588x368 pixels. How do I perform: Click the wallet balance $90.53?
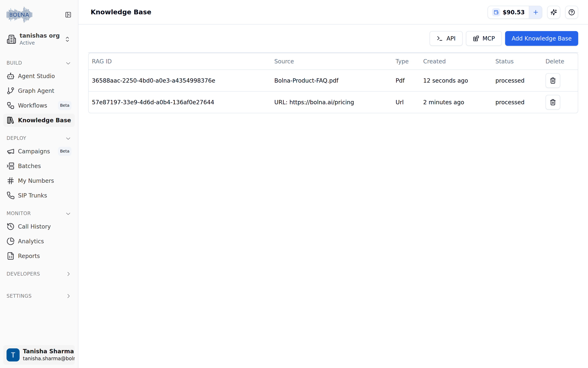508,12
